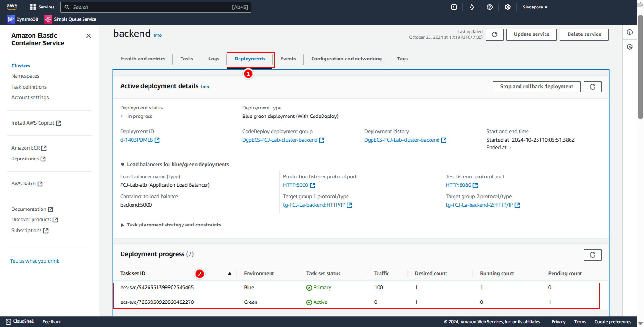Viewport: 644px width, 327px height.
Task: Open the Simple Queue Service shortcut
Action: point(70,19)
